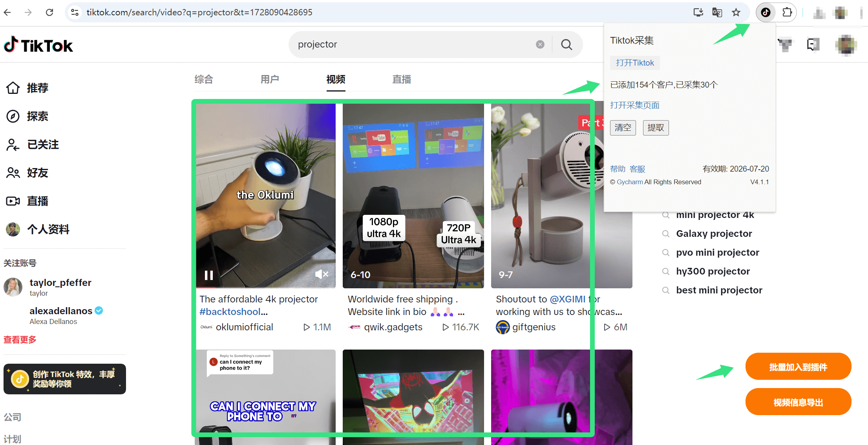
Task: Open the giftgenius account link
Action: [x=526, y=327]
